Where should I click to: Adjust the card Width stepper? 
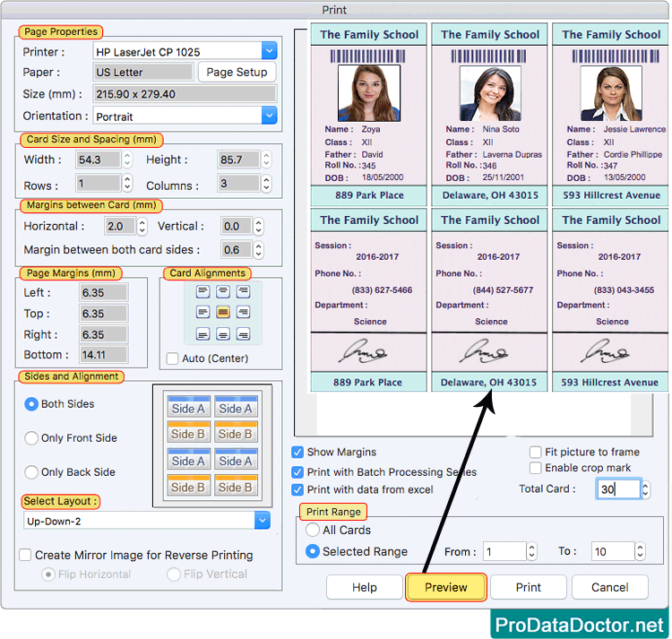(127, 160)
